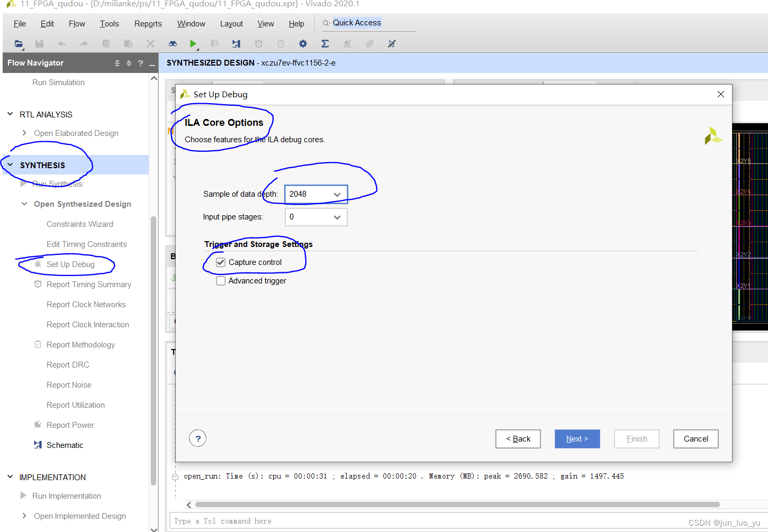
Task: Click the binoculars Find icon
Action: [x=173, y=44]
